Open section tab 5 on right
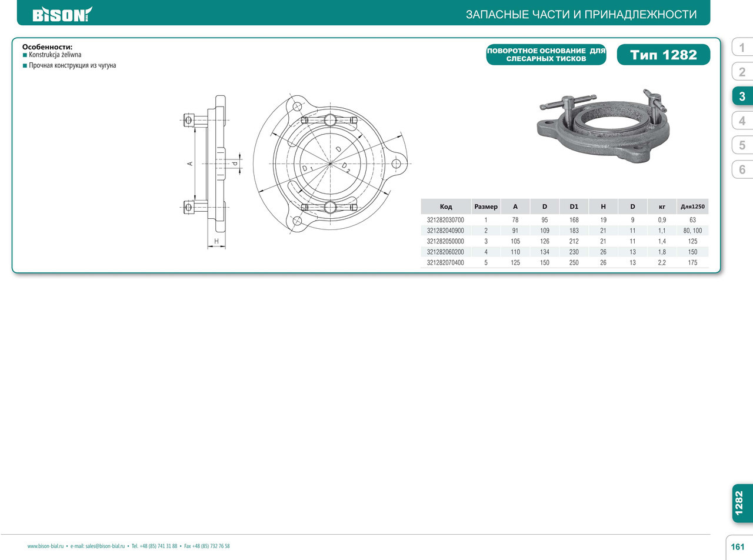 click(742, 145)
